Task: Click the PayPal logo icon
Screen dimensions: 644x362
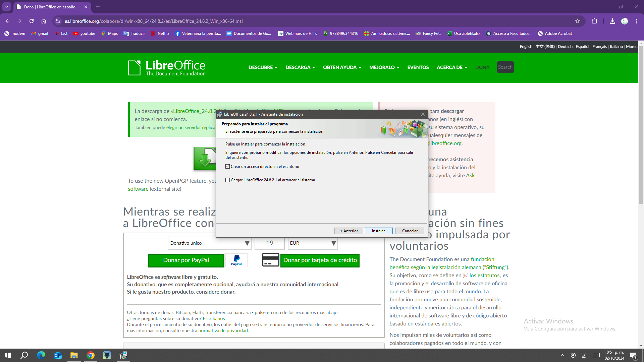Action: pyautogui.click(x=236, y=260)
